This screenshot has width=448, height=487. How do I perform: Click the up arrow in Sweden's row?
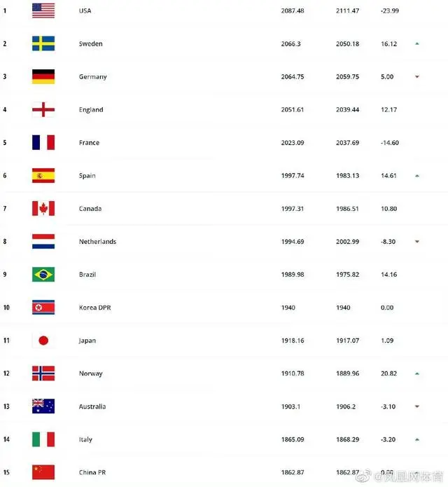pos(416,43)
